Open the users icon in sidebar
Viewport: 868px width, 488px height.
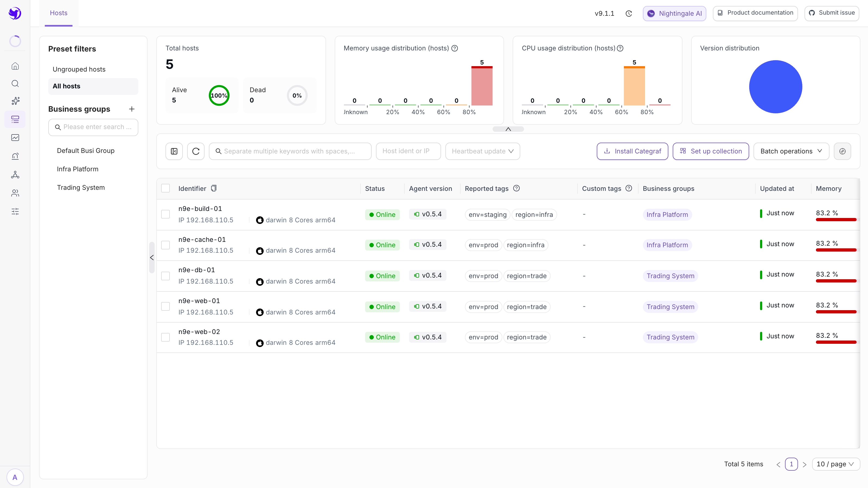click(x=15, y=193)
